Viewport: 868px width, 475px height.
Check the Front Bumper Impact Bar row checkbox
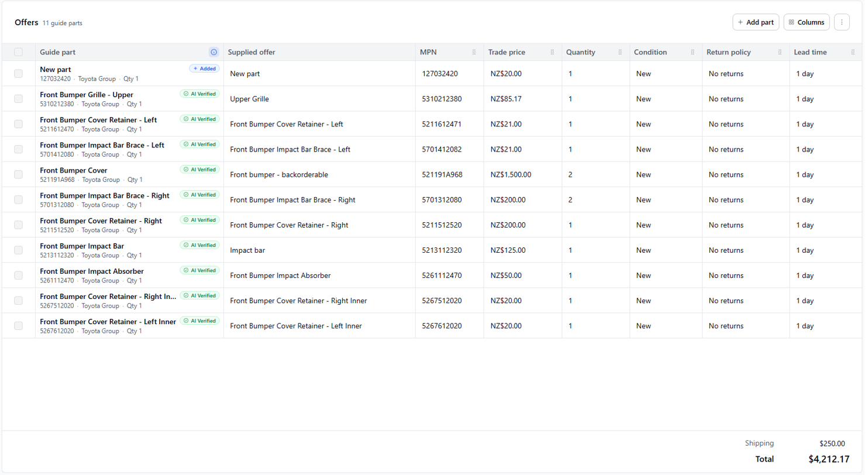pyautogui.click(x=18, y=250)
